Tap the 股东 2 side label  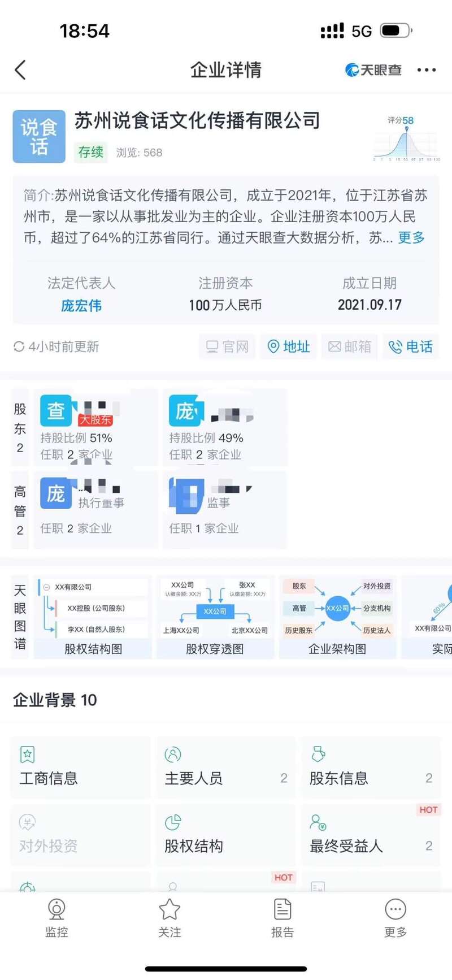[x=20, y=428]
